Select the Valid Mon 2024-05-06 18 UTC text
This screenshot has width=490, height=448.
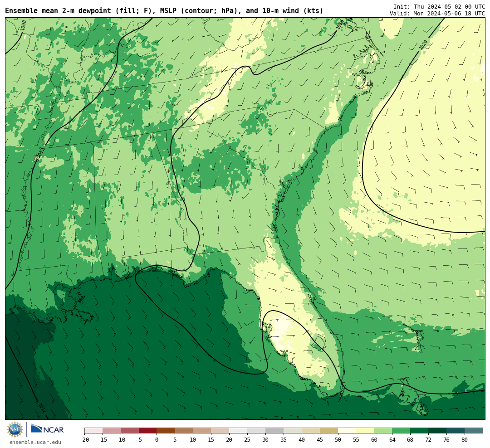coord(437,14)
